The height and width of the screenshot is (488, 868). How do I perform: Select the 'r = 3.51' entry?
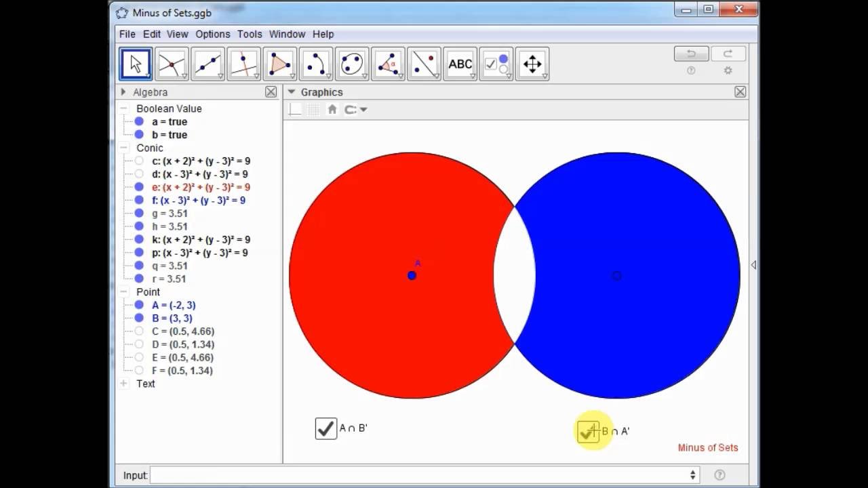[168, 279]
